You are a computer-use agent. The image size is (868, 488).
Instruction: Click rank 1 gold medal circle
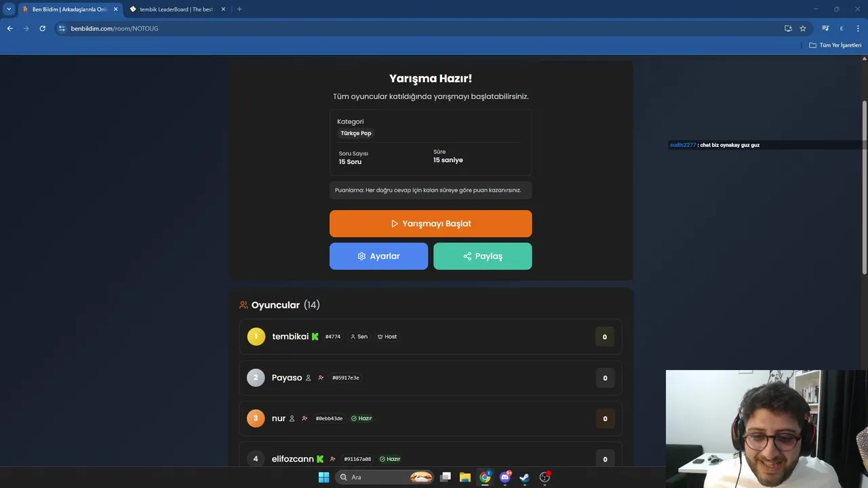point(256,337)
